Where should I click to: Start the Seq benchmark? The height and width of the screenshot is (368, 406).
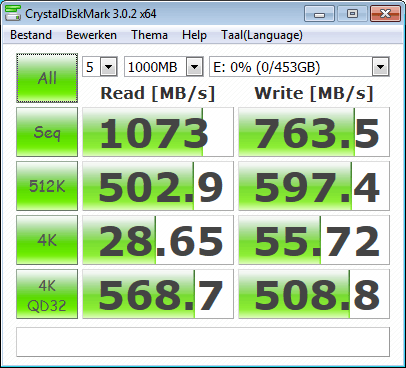coord(47,132)
